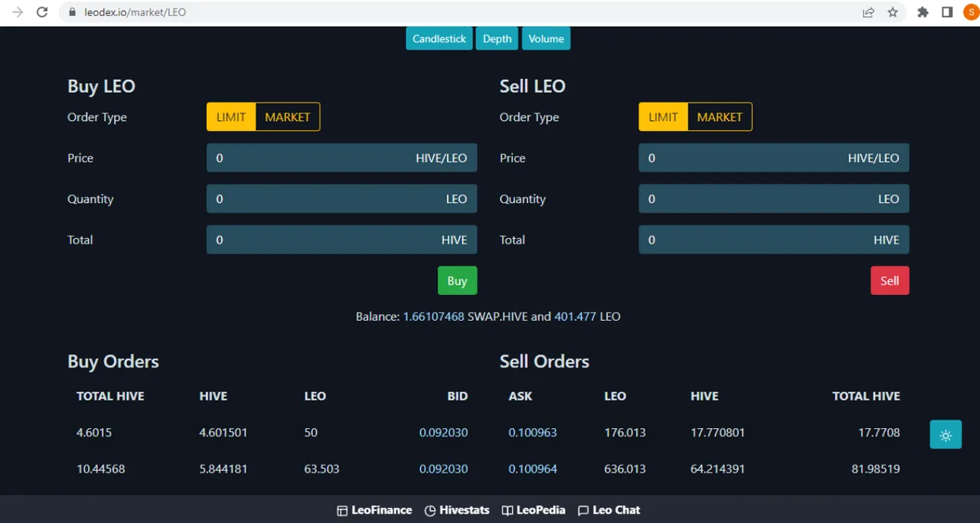The width and height of the screenshot is (980, 523).
Task: Reload the page
Action: (x=42, y=12)
